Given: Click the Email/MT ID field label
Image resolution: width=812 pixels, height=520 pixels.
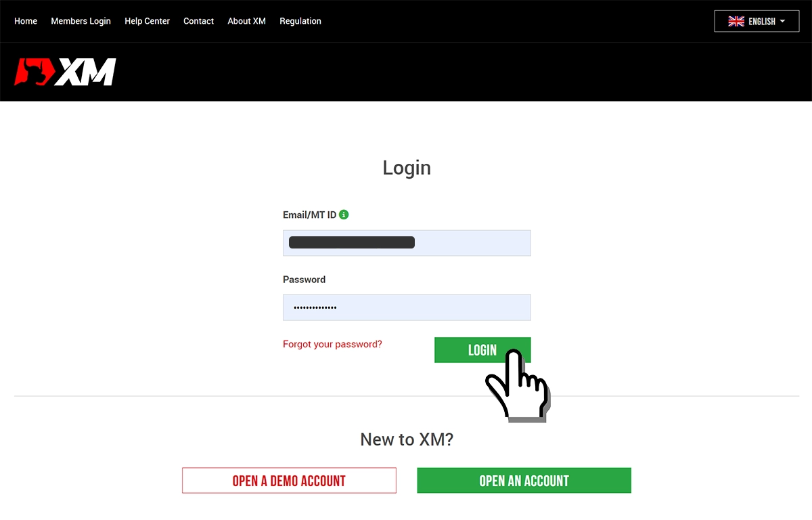Looking at the screenshot, I should [x=309, y=215].
